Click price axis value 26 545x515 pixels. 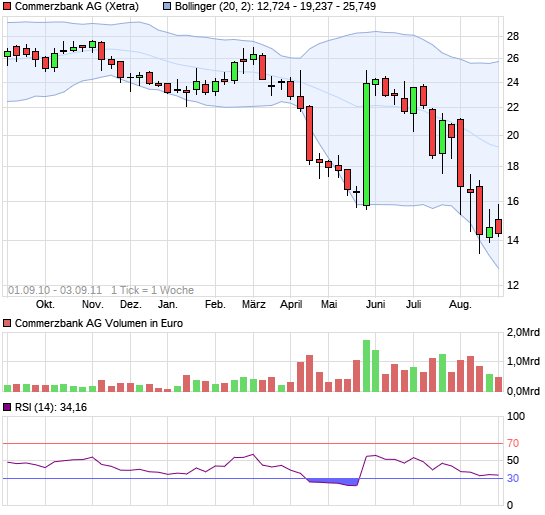pos(513,58)
